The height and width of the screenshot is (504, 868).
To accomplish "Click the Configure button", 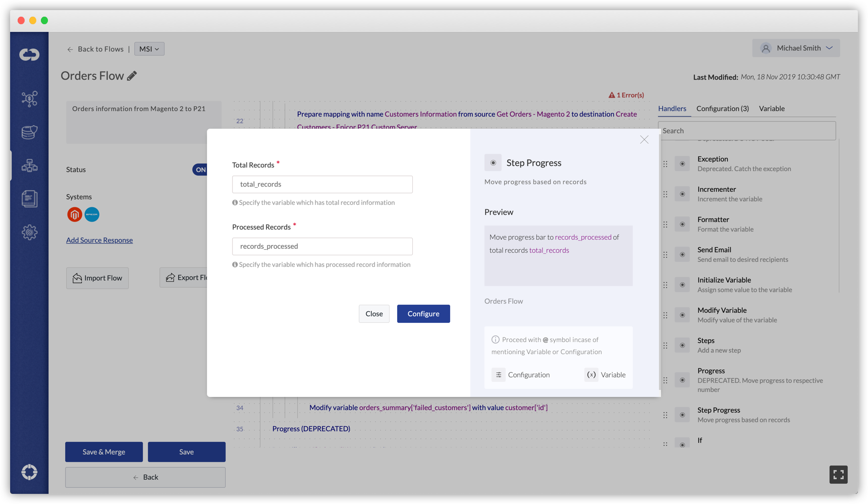I will coord(423,314).
